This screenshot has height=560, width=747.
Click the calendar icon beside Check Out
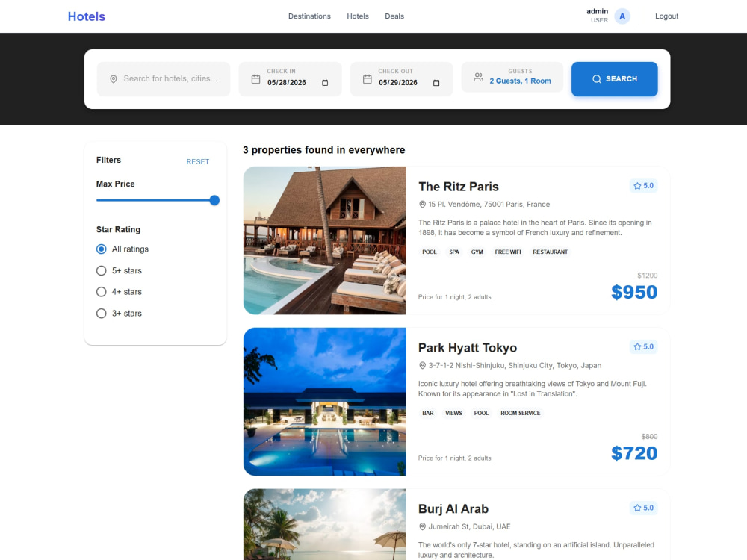[368, 79]
